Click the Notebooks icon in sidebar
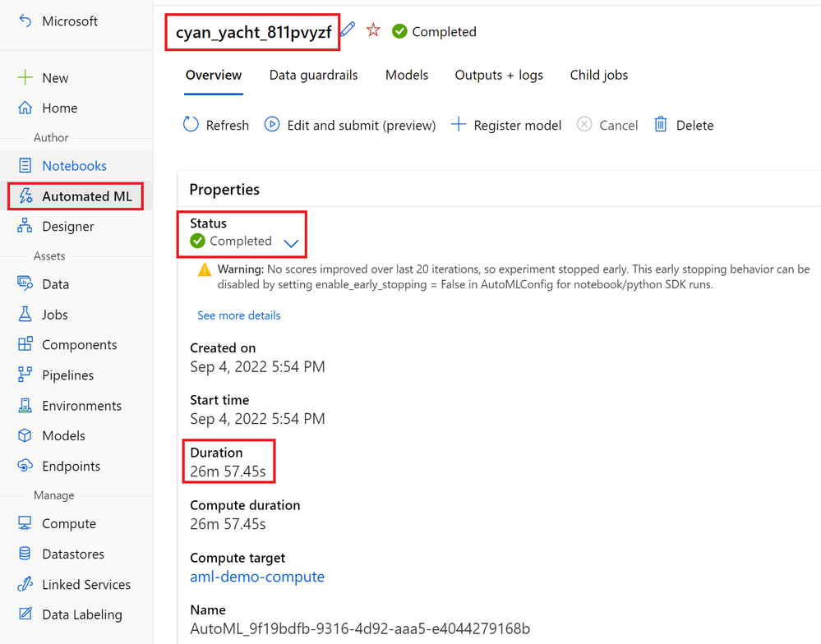The width and height of the screenshot is (821, 644). [25, 165]
